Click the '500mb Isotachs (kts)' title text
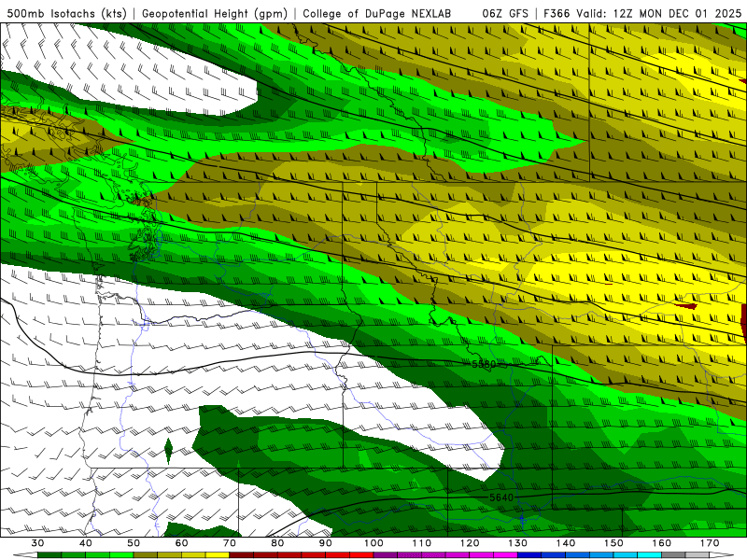The image size is (747, 560). pyautogui.click(x=66, y=13)
